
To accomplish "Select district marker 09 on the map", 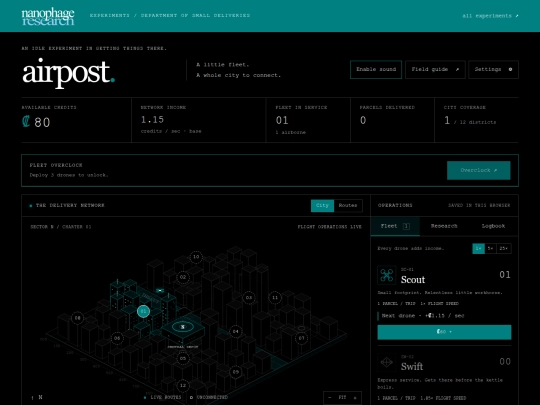I will click(x=236, y=372).
